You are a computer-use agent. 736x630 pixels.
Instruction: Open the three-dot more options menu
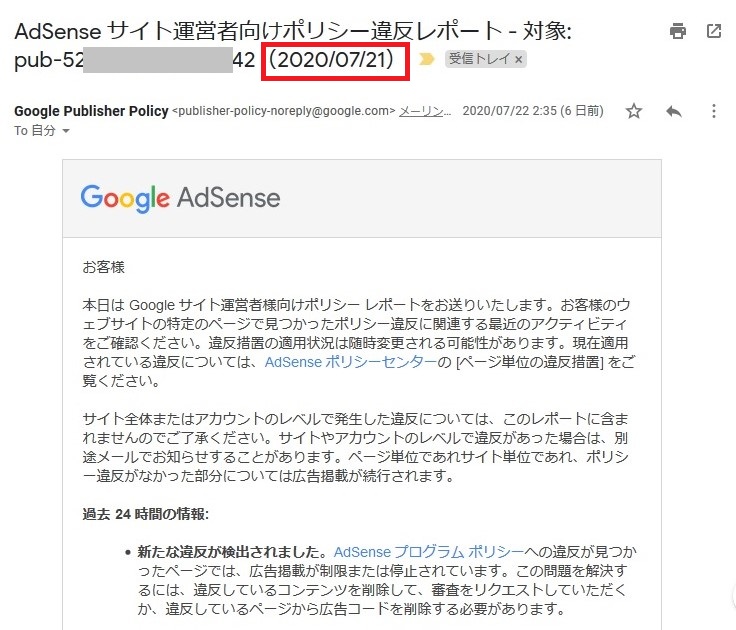tap(714, 111)
